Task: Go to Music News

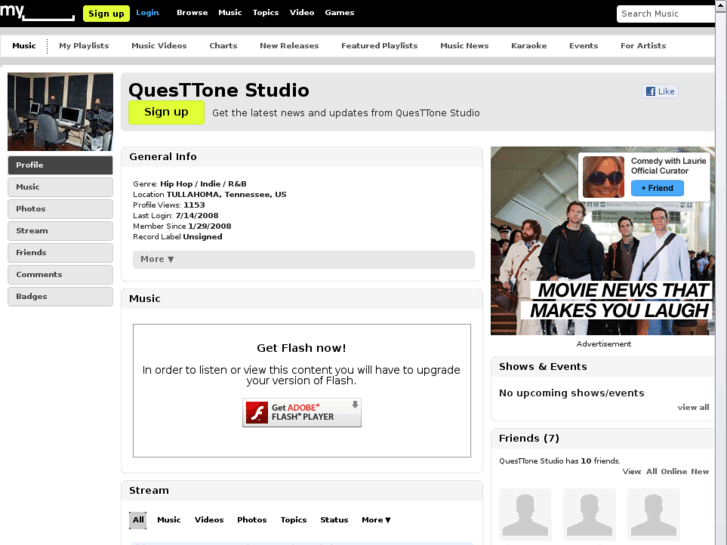Action: pos(464,45)
